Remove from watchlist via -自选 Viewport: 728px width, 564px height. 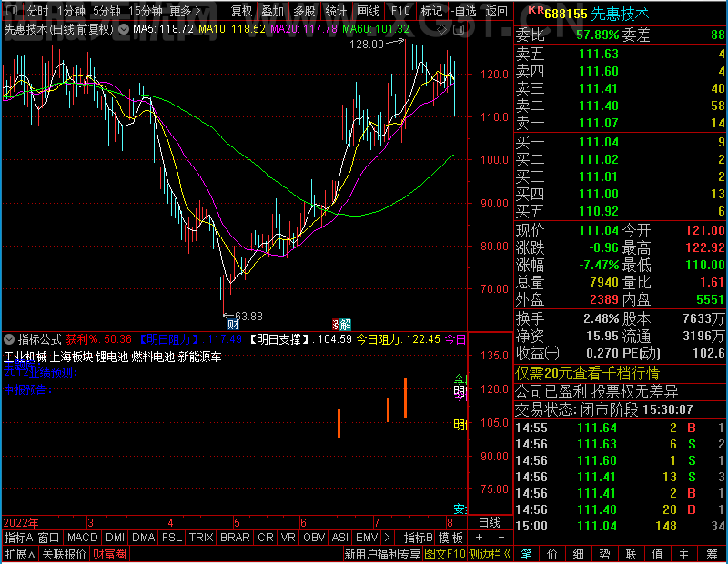[x=464, y=11]
